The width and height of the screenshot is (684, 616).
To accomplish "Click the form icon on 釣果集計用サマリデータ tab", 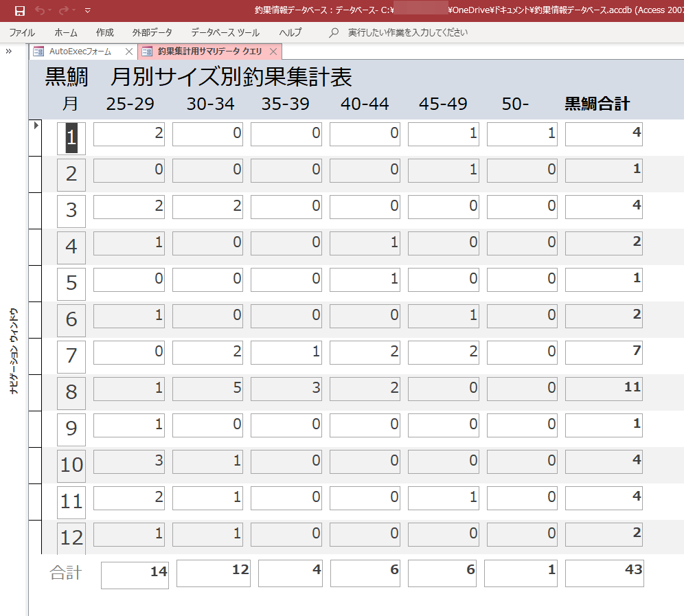I will pos(147,52).
